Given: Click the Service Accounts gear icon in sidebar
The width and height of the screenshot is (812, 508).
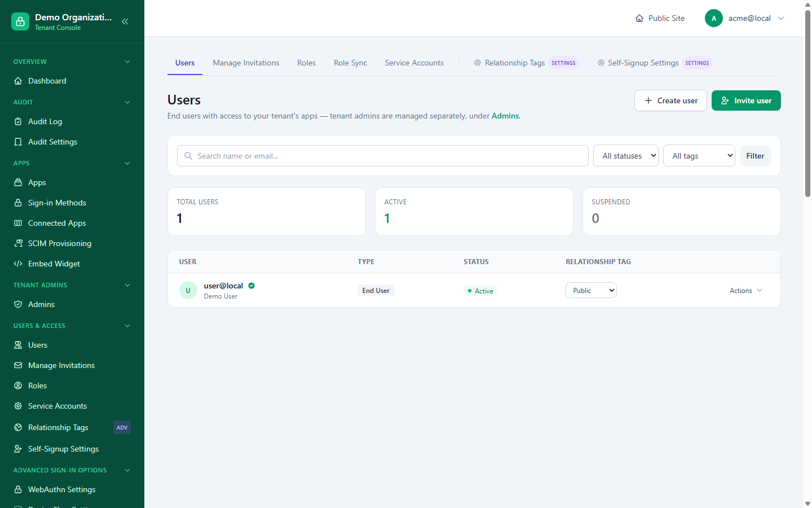Looking at the screenshot, I should point(18,406).
